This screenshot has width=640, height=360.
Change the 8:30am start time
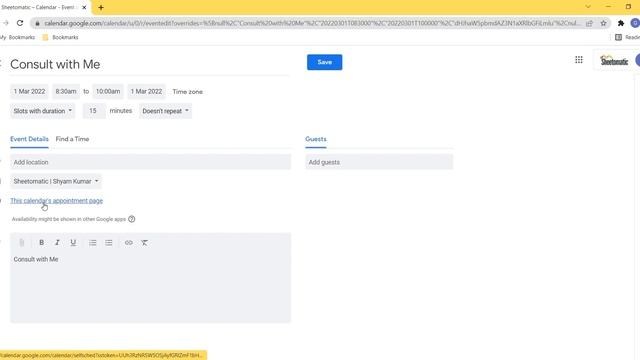pyautogui.click(x=66, y=91)
